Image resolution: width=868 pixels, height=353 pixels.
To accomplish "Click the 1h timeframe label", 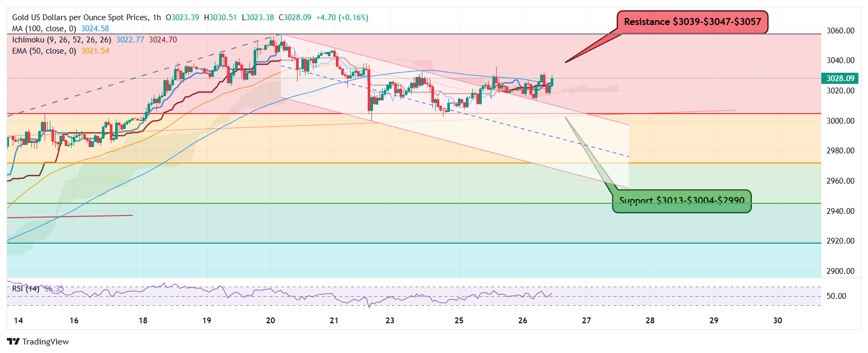I will pyautogui.click(x=157, y=18).
